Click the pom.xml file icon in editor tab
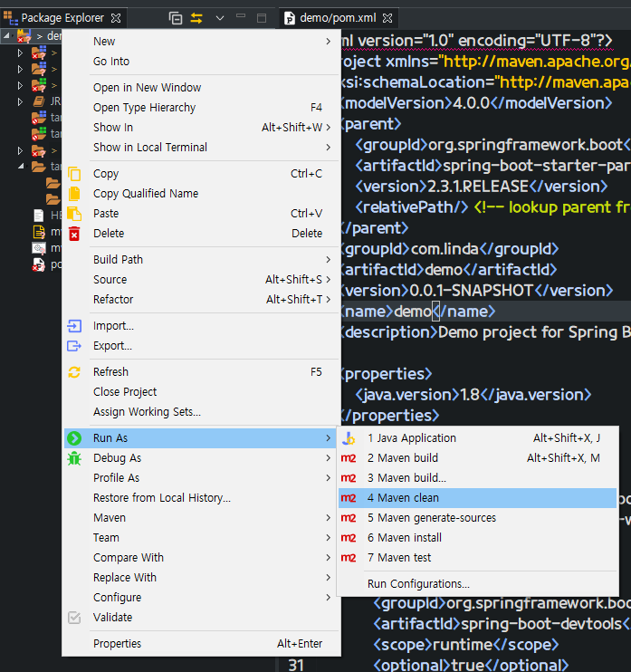The width and height of the screenshot is (631, 672). point(290,18)
